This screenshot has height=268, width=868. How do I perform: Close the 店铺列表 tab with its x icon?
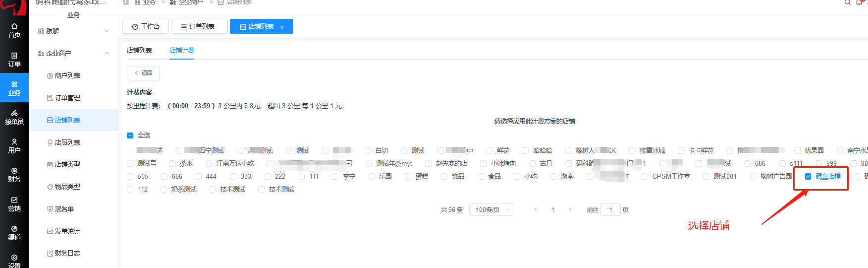pos(282,27)
